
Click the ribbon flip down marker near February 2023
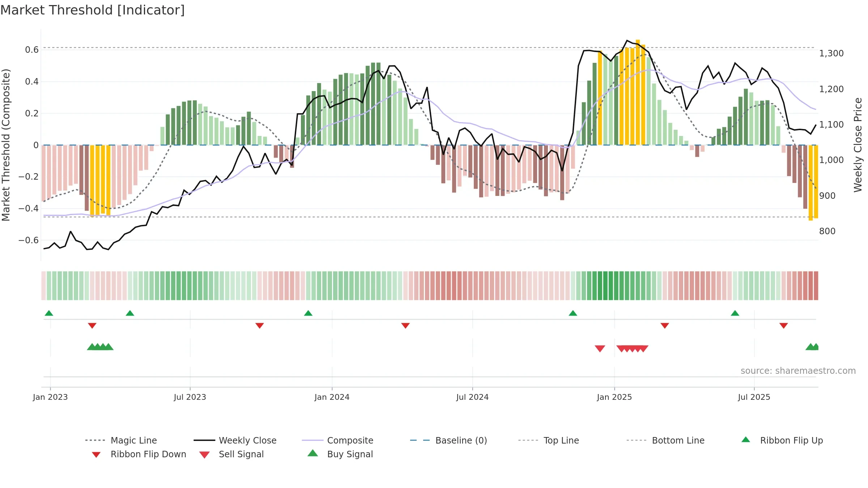[x=92, y=326]
